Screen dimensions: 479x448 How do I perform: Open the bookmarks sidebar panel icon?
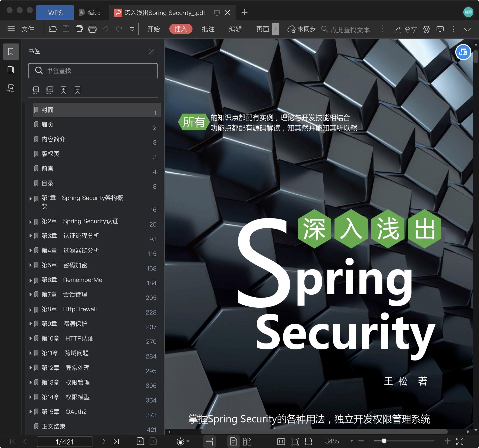11,52
